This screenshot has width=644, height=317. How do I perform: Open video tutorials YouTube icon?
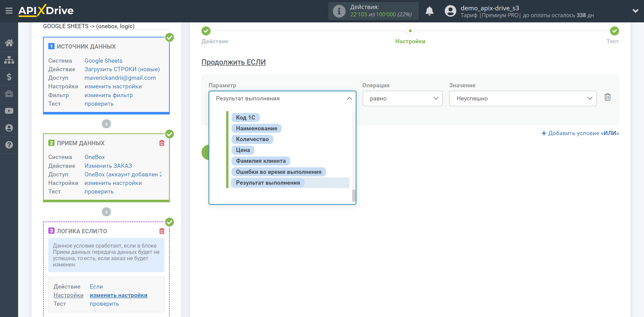pos(9,111)
